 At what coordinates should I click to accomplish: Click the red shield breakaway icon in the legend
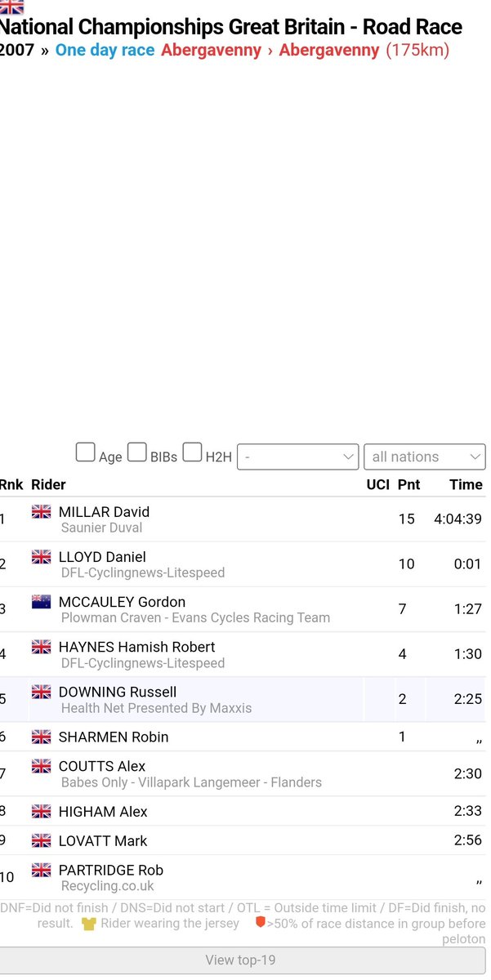pos(261,923)
